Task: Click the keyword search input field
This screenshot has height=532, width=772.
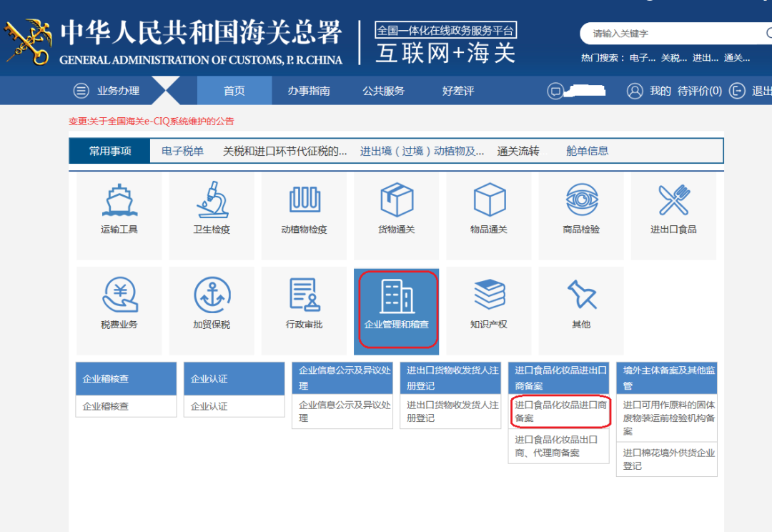Action: [x=677, y=34]
